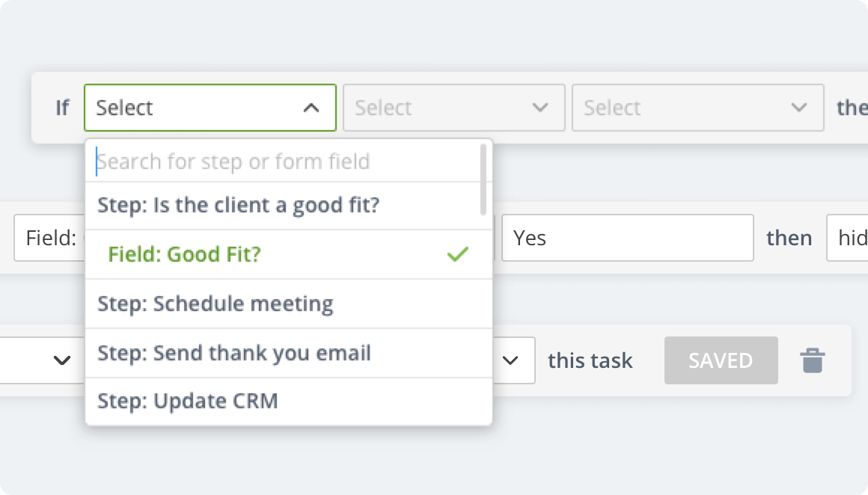Delete the rule using the trash icon
868x495 pixels.
(813, 360)
